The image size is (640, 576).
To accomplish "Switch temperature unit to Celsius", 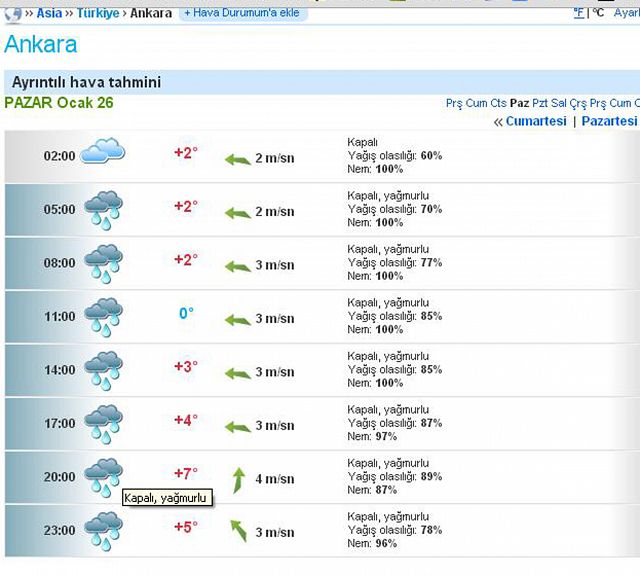I will (x=598, y=13).
